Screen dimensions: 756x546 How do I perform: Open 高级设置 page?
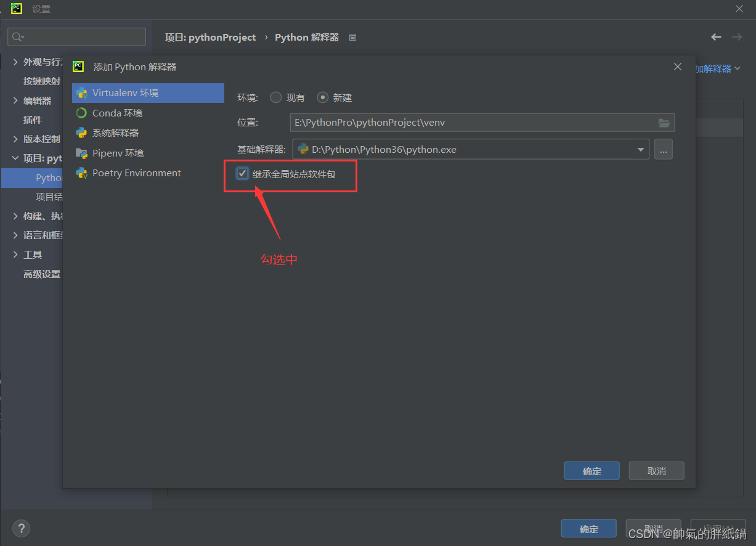(x=42, y=274)
